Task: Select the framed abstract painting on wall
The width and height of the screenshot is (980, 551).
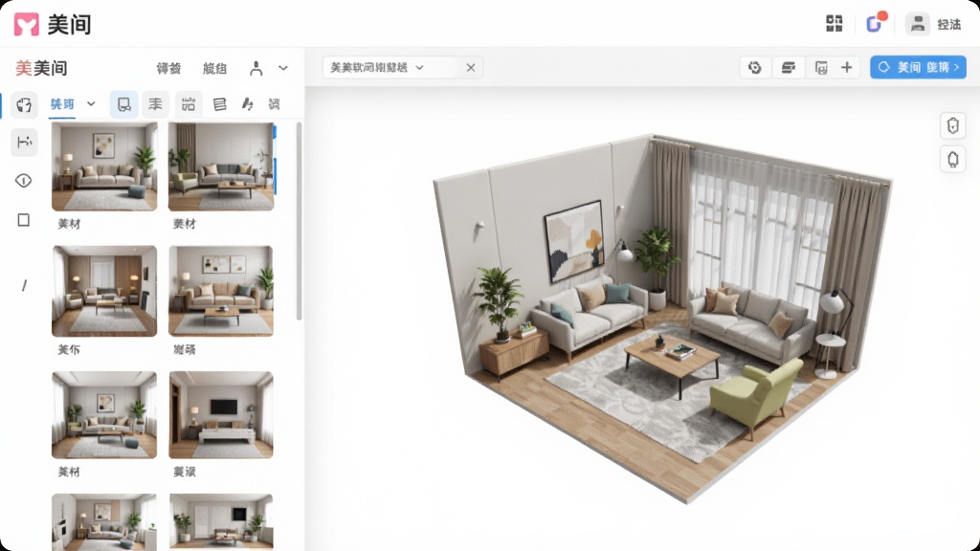Action: (x=575, y=242)
